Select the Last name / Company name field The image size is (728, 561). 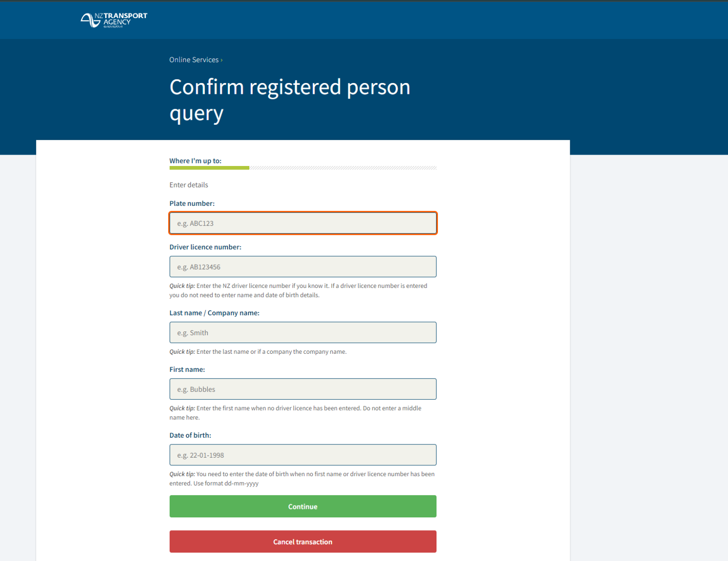303,333
